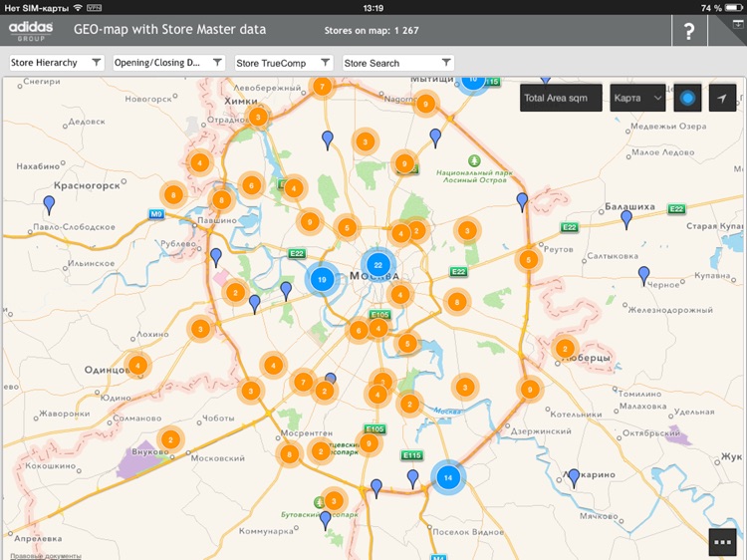747x560 pixels.
Task: Toggle the blue circle cluster button
Action: click(687, 99)
